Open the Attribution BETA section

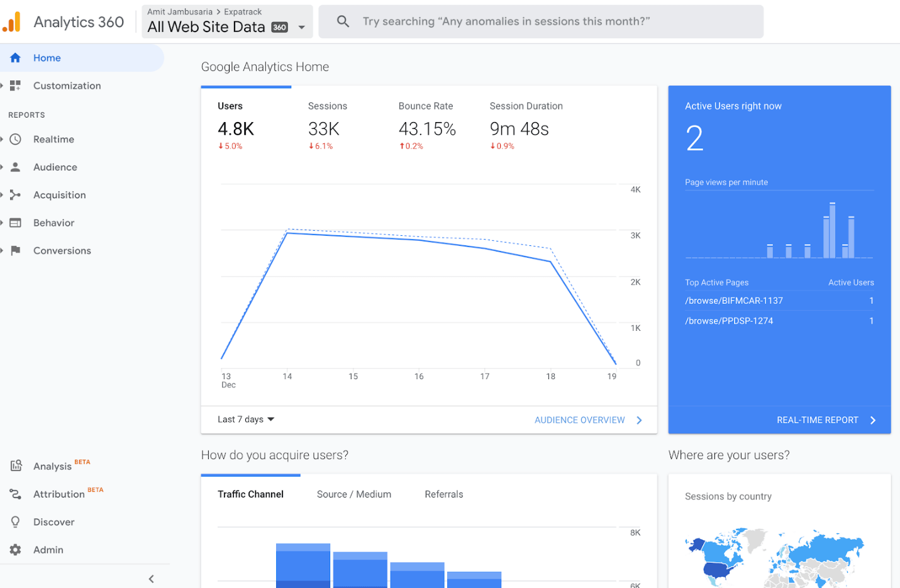coord(68,493)
